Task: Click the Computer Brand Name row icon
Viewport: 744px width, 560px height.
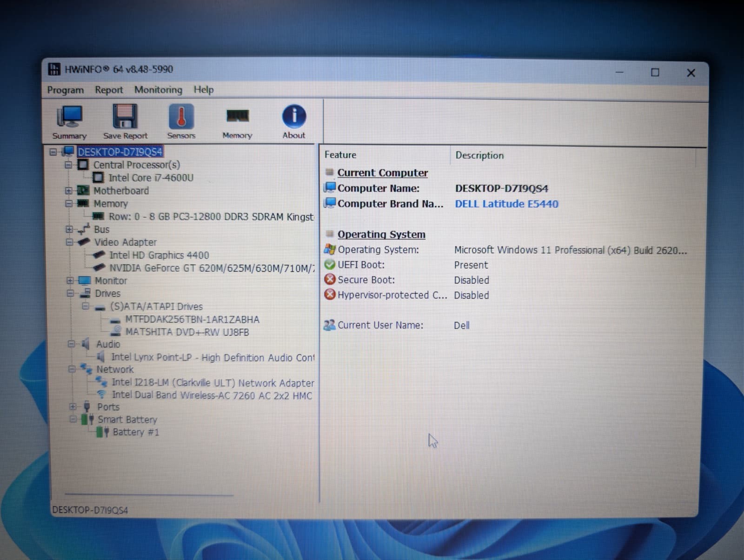Action: 330,203
